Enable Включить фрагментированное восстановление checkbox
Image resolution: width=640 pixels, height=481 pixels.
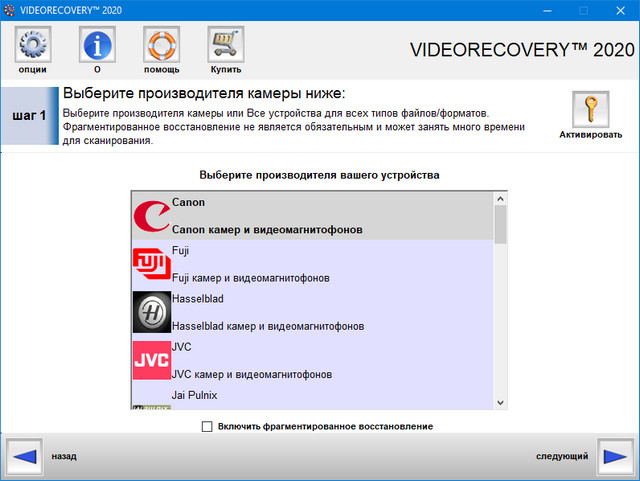pyautogui.click(x=207, y=426)
